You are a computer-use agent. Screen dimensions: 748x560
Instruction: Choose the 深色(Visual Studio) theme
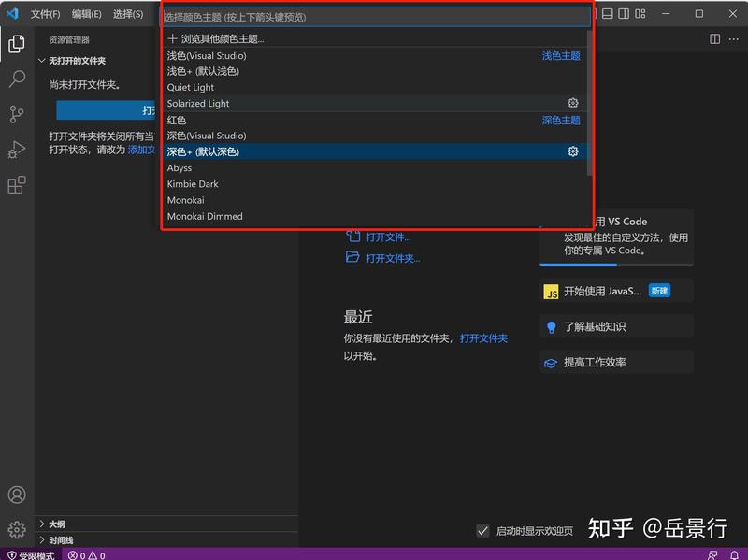pyautogui.click(x=376, y=136)
